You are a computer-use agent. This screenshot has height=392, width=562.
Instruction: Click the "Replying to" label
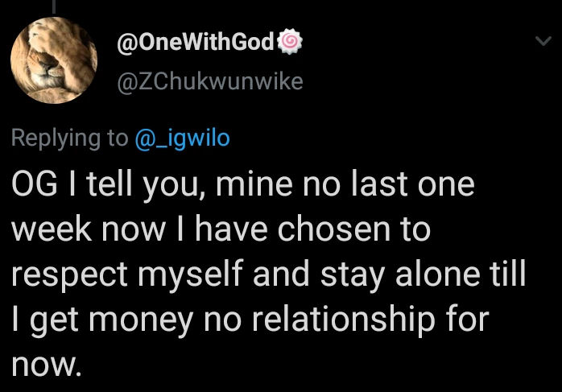click(x=69, y=138)
